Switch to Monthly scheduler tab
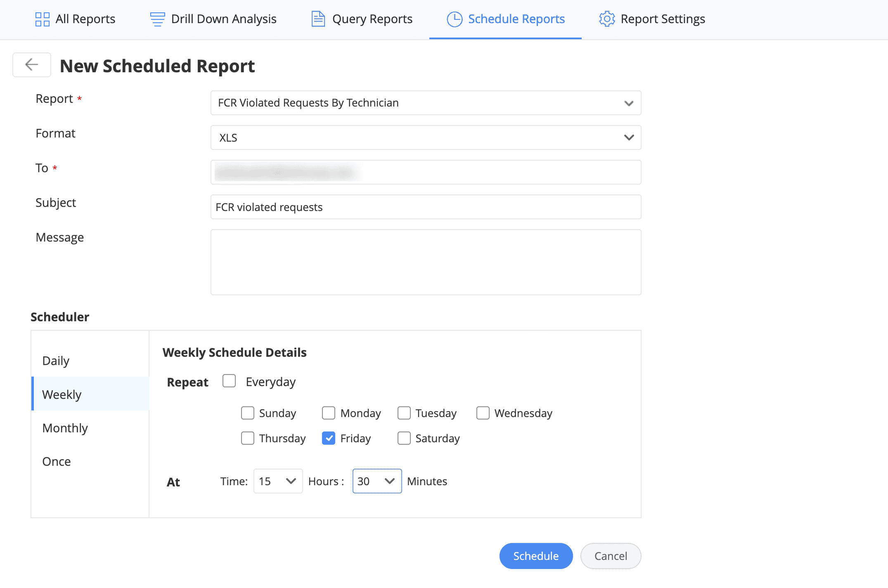888x588 pixels. pos(65,428)
